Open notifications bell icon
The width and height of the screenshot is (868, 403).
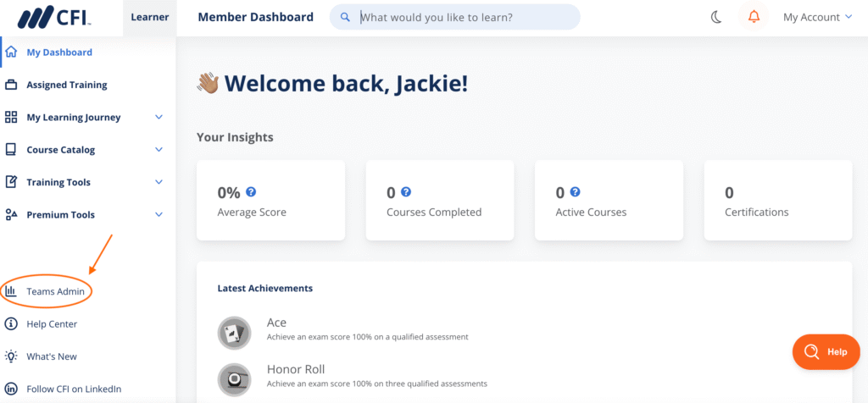(x=754, y=17)
